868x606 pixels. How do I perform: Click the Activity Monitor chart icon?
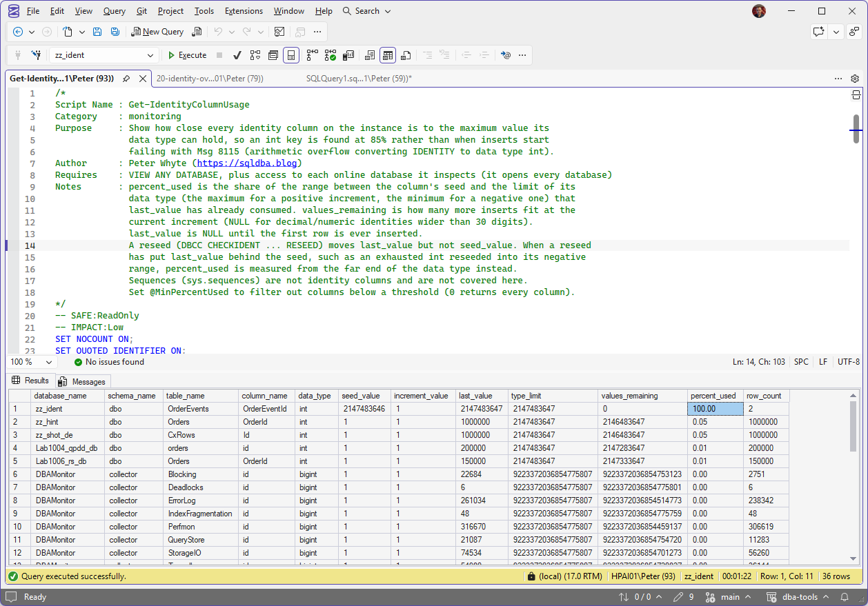pos(279,32)
